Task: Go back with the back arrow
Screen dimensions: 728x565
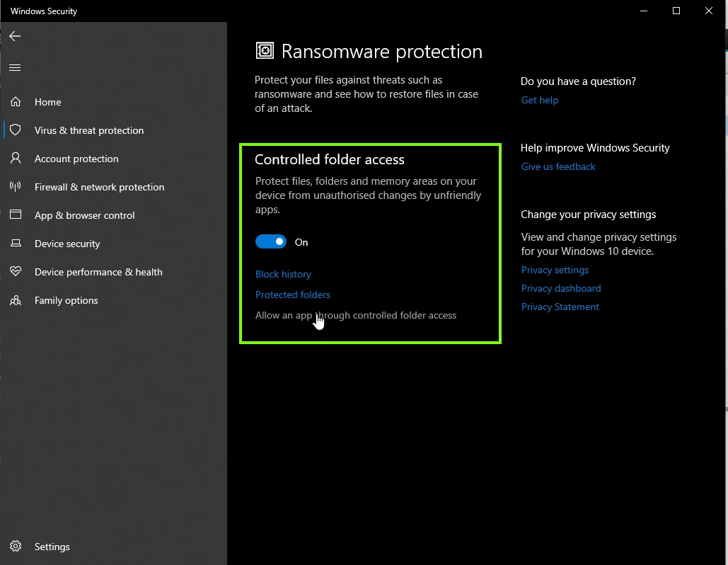Action: point(15,36)
